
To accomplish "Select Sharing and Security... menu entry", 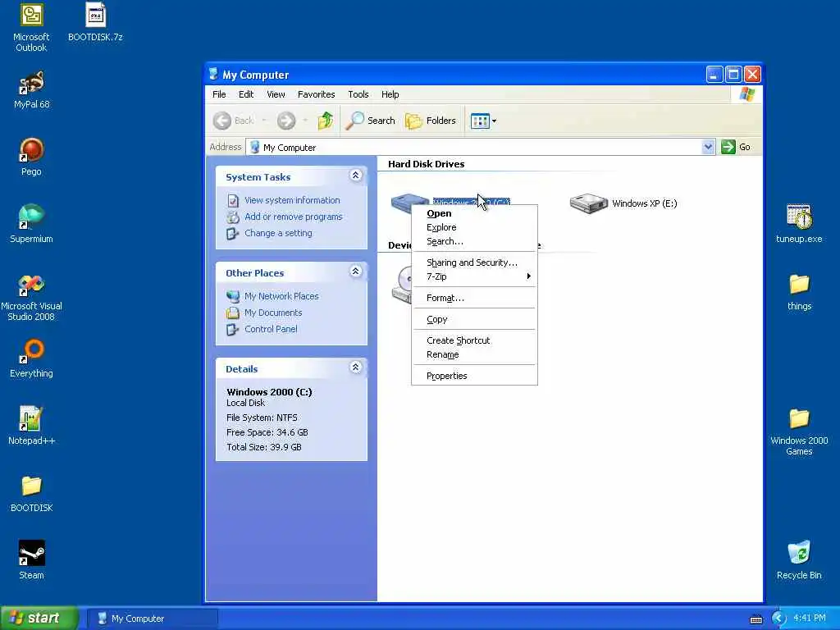I will [474, 262].
